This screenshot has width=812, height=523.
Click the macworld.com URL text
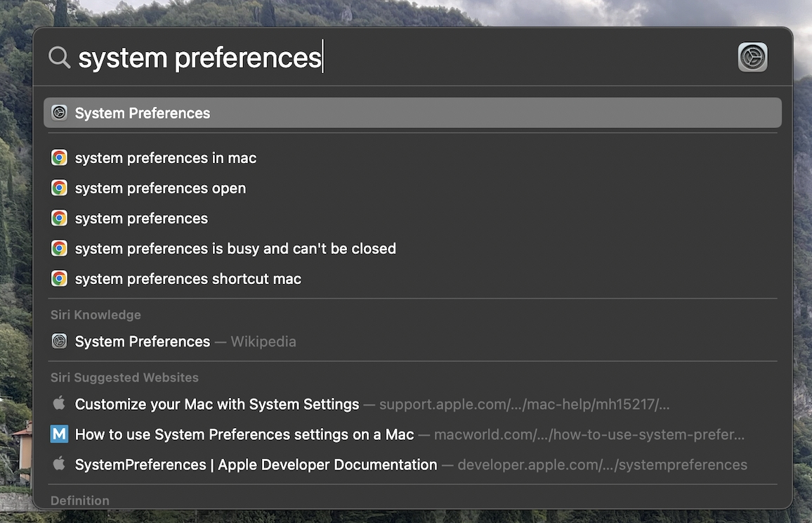589,434
